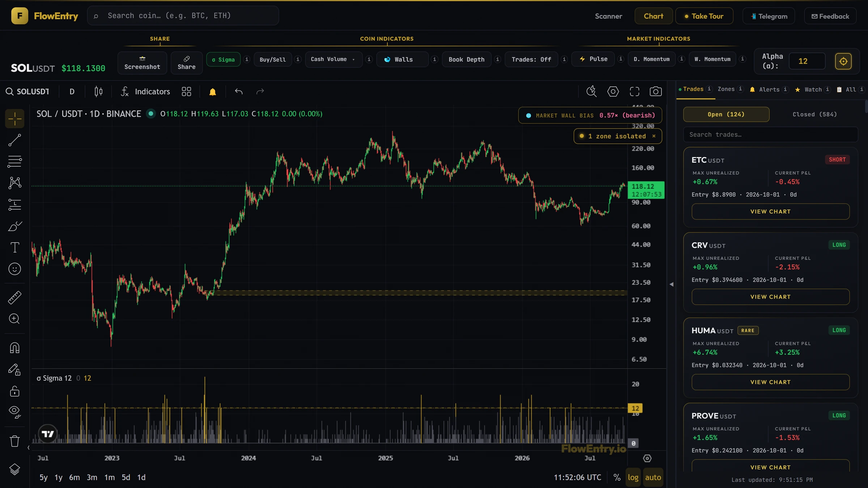Focus the Search coin input

[183, 16]
